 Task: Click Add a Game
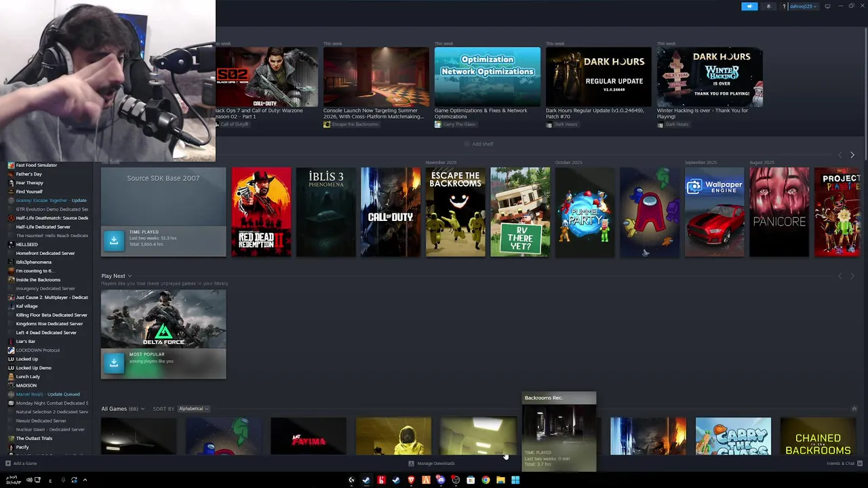coord(21,464)
